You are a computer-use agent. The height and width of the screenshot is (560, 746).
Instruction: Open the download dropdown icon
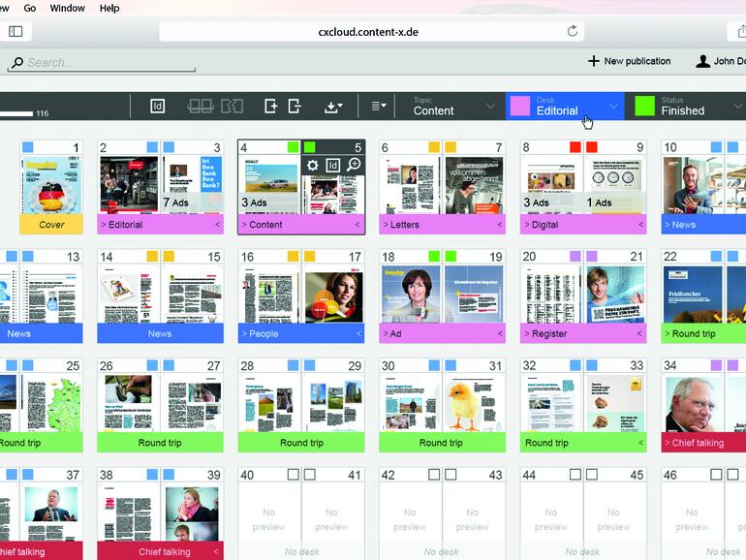coord(333,107)
